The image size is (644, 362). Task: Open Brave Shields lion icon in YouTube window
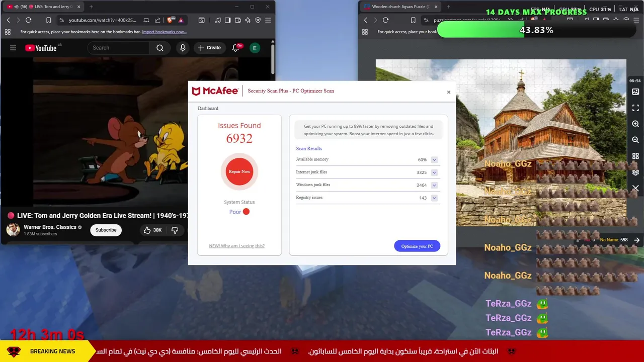pyautogui.click(x=170, y=20)
